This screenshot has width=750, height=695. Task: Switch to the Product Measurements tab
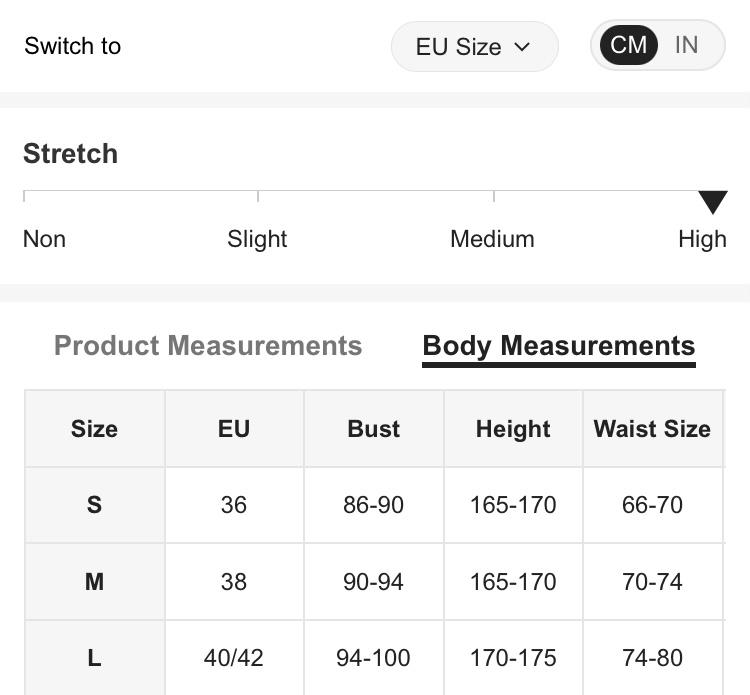(x=208, y=346)
